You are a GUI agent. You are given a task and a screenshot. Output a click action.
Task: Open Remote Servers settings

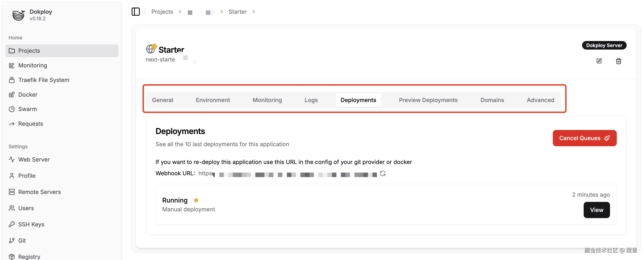coord(39,192)
